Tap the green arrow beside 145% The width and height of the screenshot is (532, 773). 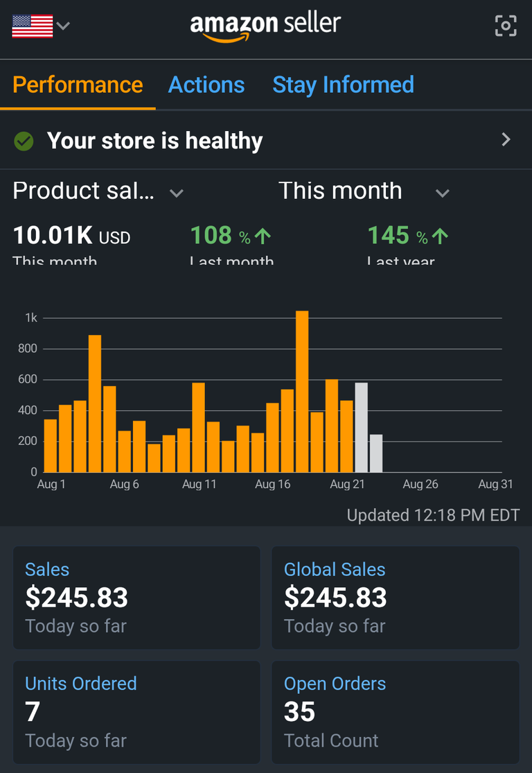pyautogui.click(x=440, y=236)
